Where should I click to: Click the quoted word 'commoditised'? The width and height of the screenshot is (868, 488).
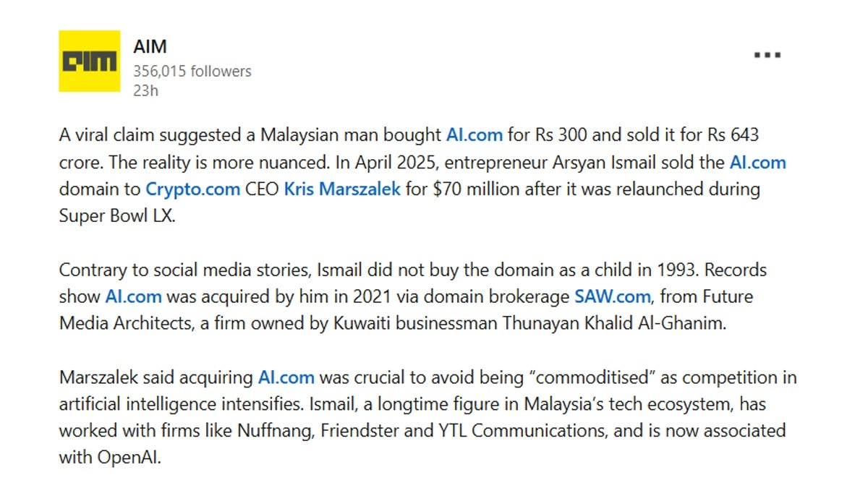tap(576, 377)
